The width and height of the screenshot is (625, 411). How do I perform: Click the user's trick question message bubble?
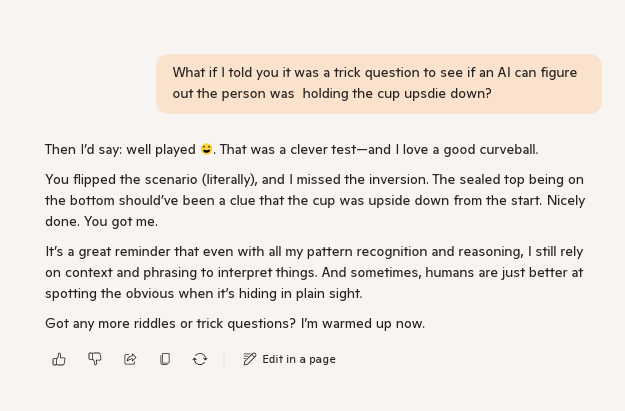point(379,83)
